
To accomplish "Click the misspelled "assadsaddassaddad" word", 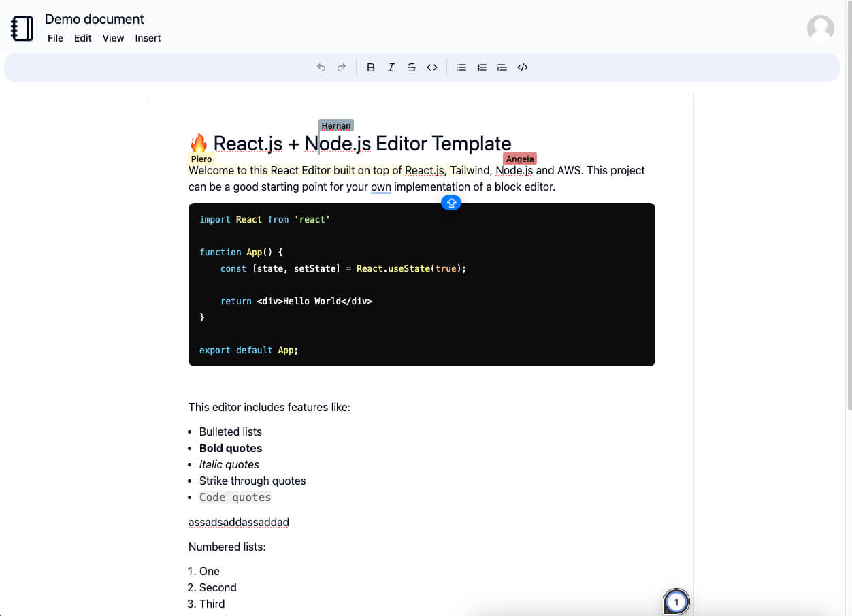I will [x=239, y=522].
